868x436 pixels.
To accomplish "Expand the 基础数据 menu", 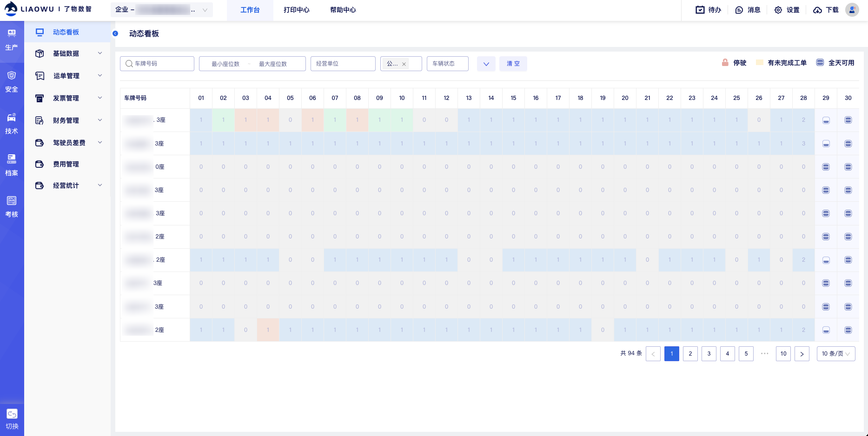I will (67, 53).
